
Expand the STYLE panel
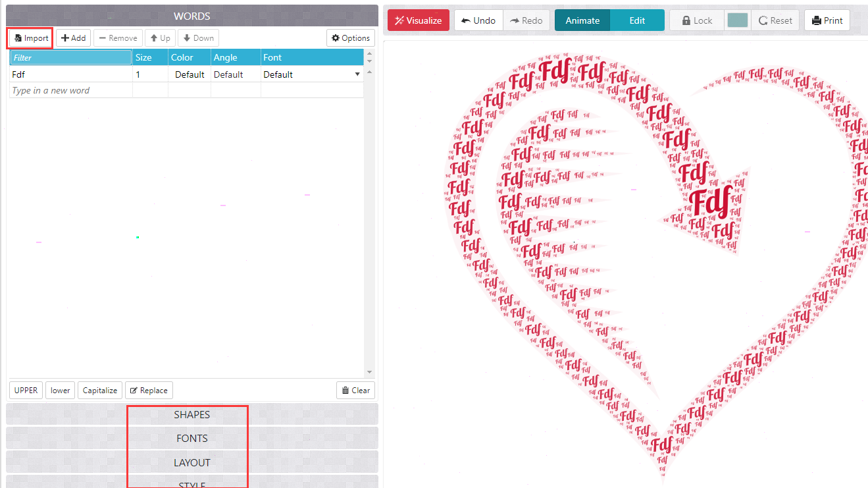click(192, 483)
